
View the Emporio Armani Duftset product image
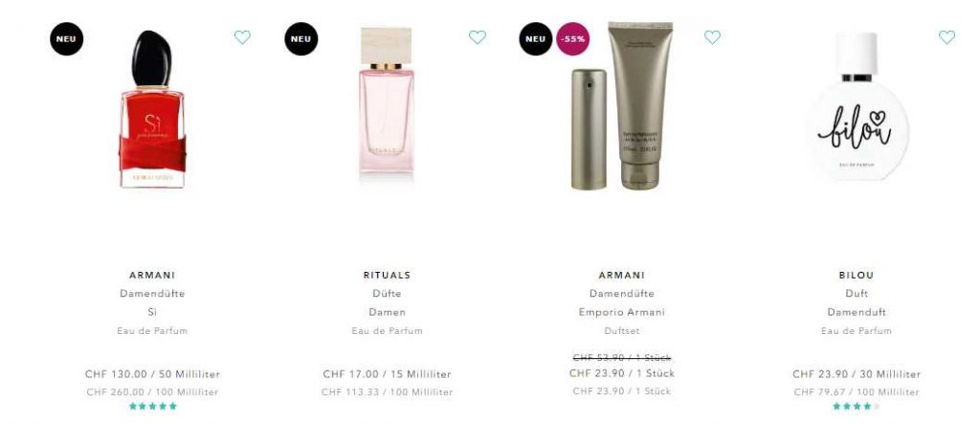click(622, 105)
